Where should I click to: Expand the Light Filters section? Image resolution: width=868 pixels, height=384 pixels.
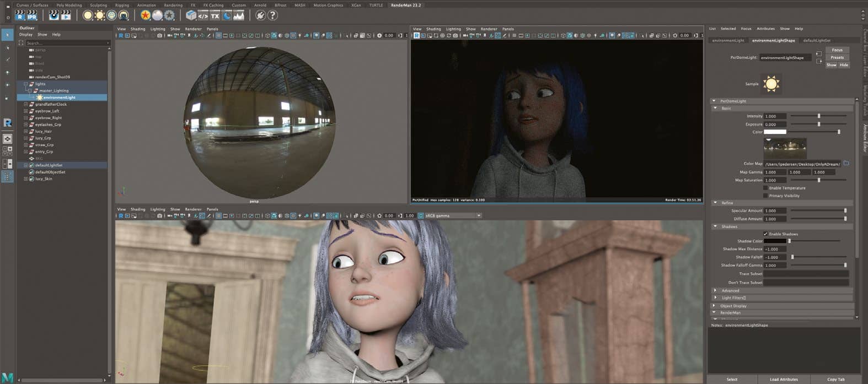(x=715, y=298)
